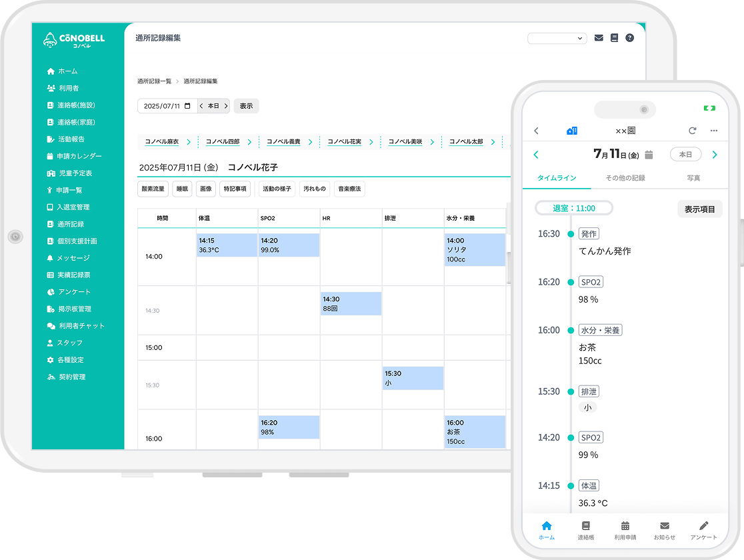Tap the アンケート pencil icon in bottom bar
This screenshot has height=560, width=744.
[703, 525]
